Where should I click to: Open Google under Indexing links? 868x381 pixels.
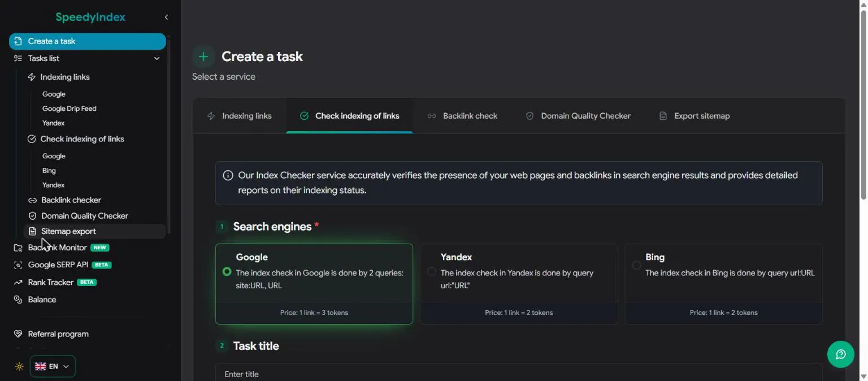[54, 94]
